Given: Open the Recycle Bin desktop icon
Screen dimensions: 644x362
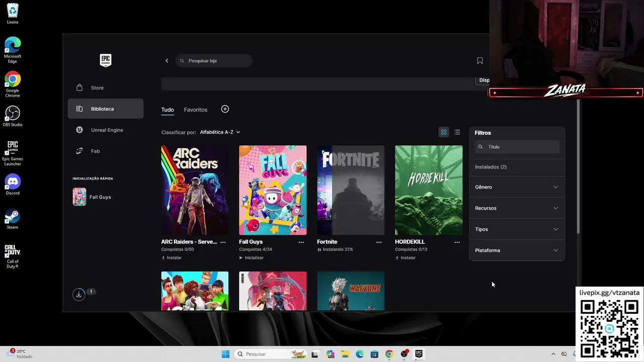Looking at the screenshot, I should click(x=13, y=14).
